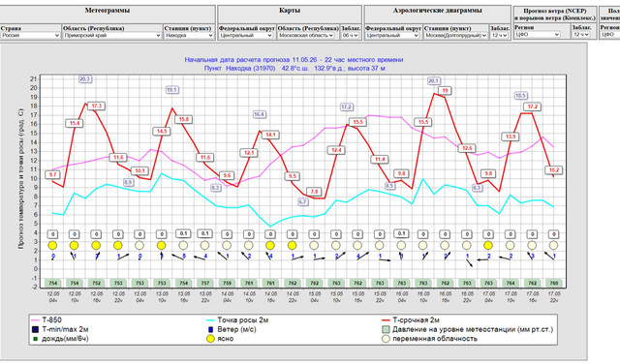
Task: Open the Федеральный округ dropdown under Аэрологические диаграммы
Action: (392, 35)
